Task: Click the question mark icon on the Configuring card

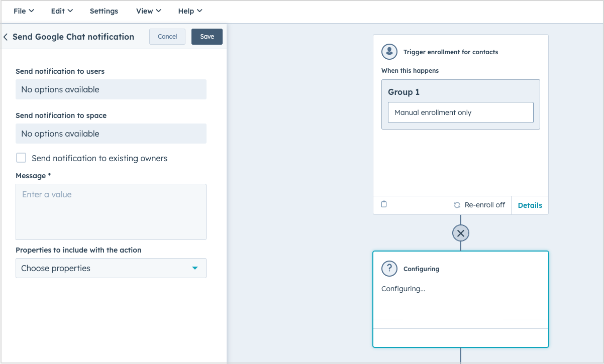Action: (389, 269)
